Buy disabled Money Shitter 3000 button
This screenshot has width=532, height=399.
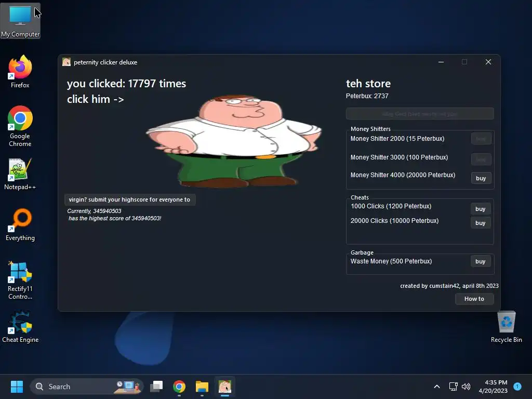[x=481, y=159]
